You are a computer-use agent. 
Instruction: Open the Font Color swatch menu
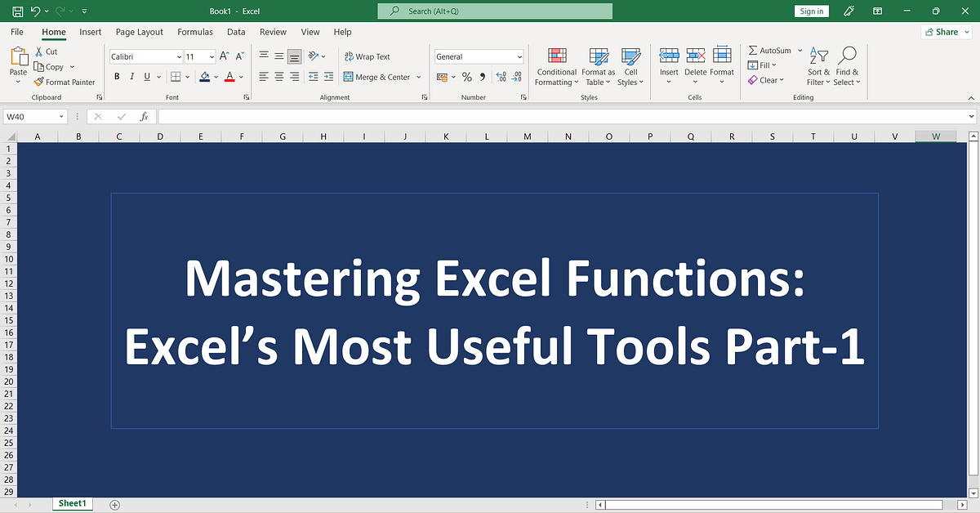(x=229, y=76)
